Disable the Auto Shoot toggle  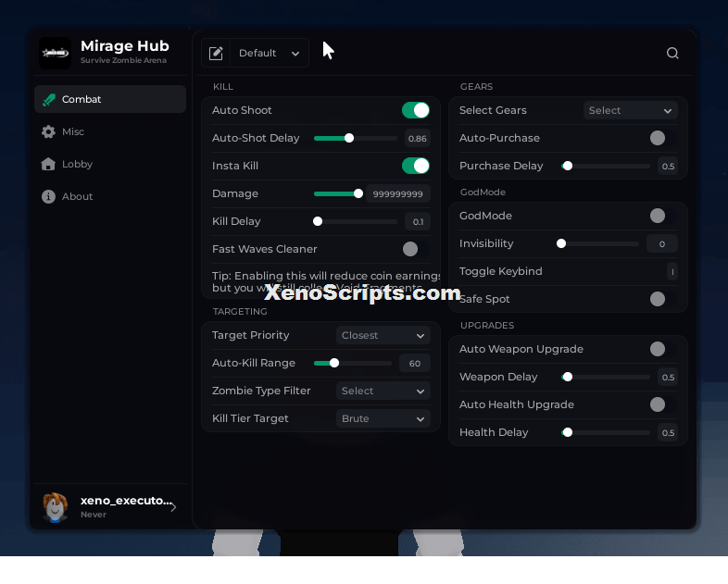(416, 110)
